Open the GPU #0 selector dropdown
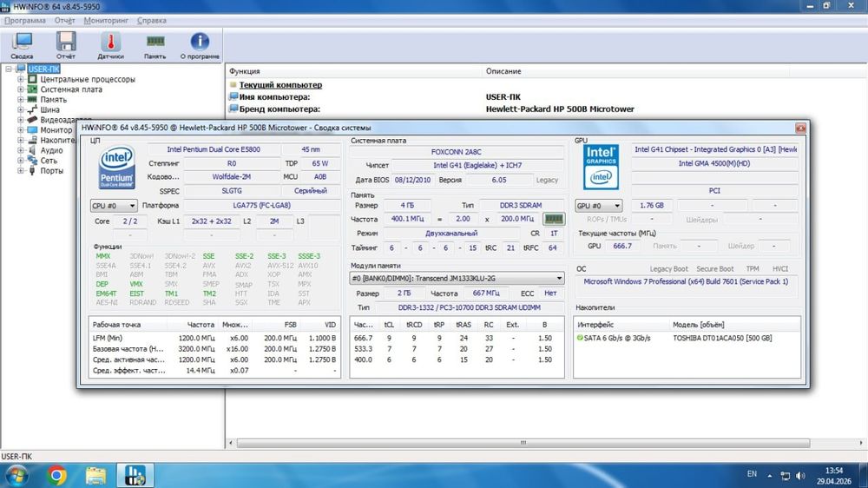The image size is (868, 488). [598, 206]
